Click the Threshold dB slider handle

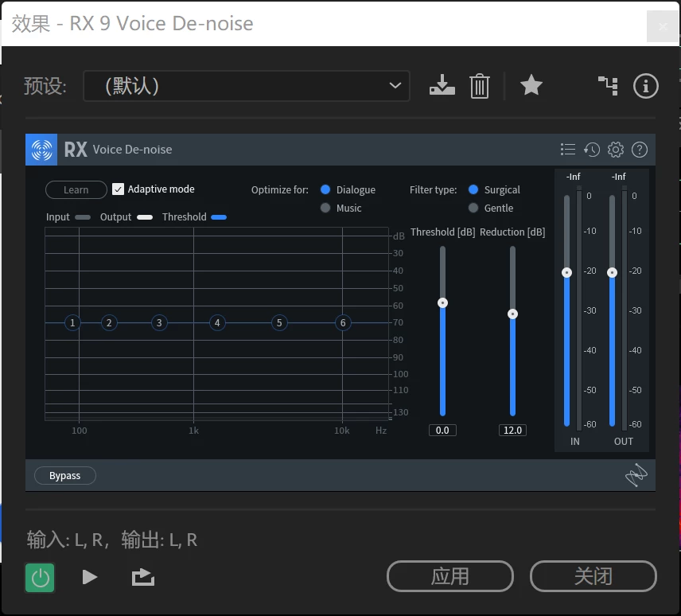click(442, 302)
